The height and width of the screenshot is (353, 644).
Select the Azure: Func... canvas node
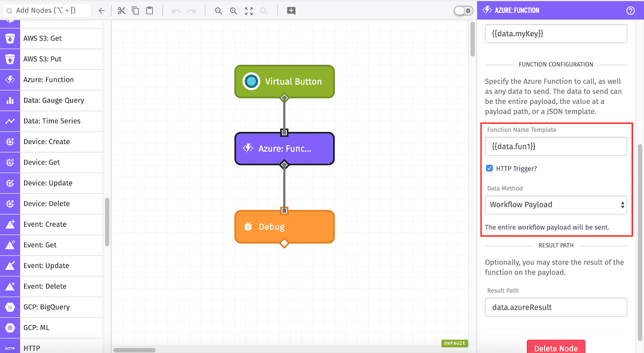pos(284,148)
